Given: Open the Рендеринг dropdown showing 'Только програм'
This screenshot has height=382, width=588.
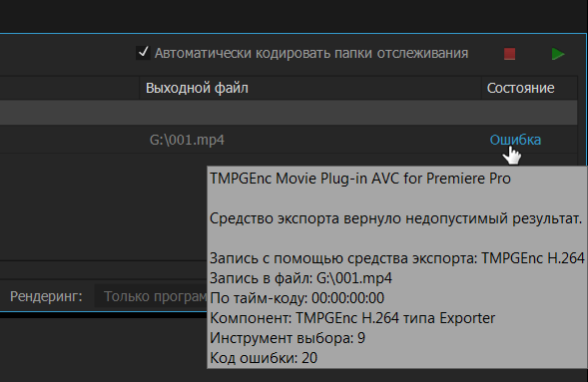Looking at the screenshot, I should 151,296.
